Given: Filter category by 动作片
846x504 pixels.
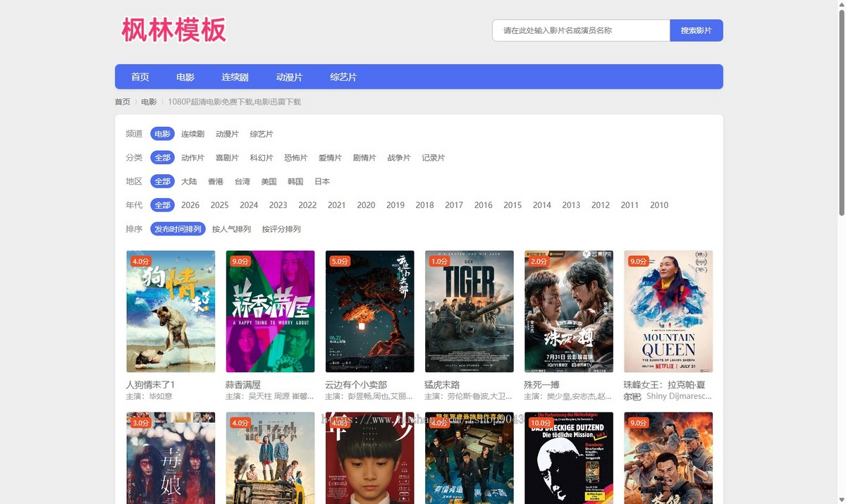Looking at the screenshot, I should tap(192, 158).
